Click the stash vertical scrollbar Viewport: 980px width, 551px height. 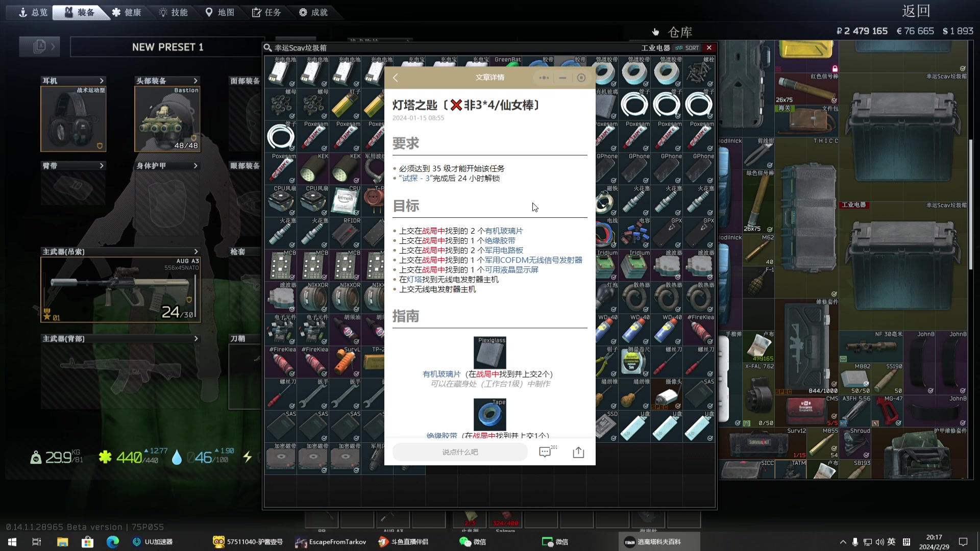pyautogui.click(x=971, y=204)
